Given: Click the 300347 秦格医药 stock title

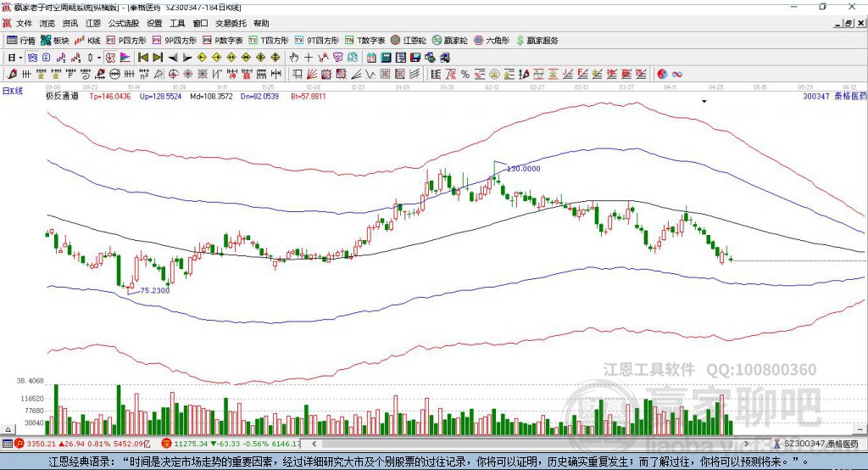Looking at the screenshot, I should coord(835,96).
